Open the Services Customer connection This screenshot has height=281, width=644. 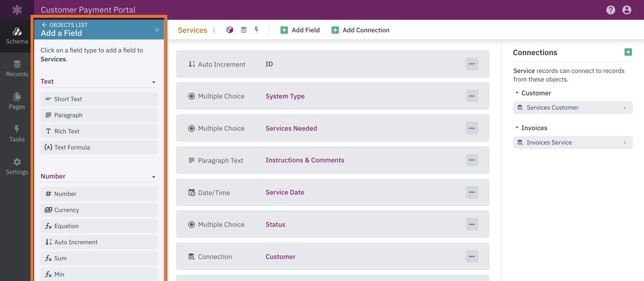tap(572, 108)
